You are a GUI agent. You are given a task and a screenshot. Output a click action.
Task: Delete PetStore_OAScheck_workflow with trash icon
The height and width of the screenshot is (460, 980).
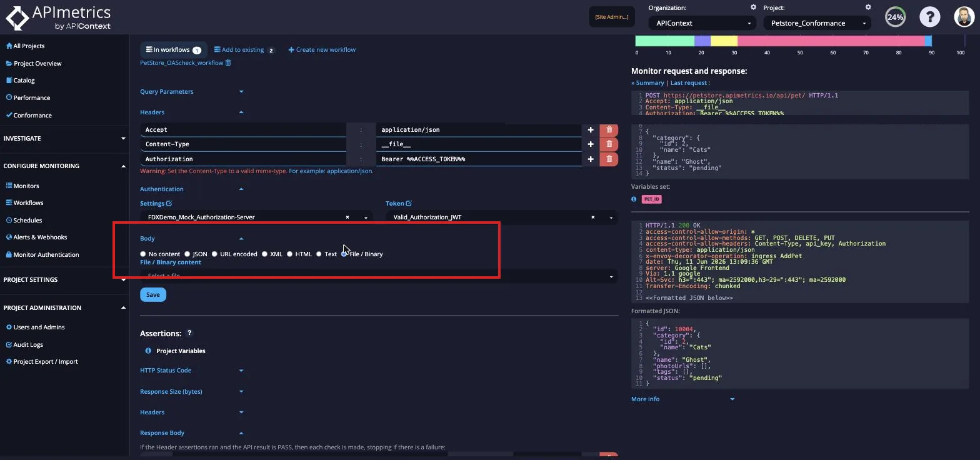pos(228,62)
